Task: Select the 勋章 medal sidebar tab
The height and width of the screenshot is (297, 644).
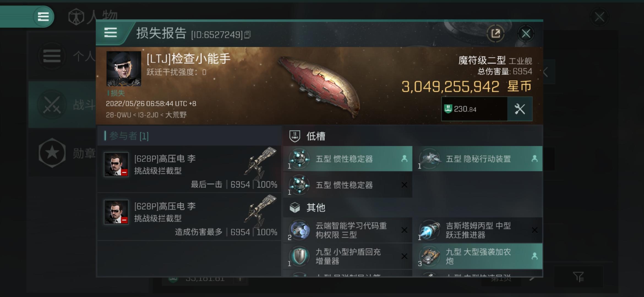Action: point(62,153)
